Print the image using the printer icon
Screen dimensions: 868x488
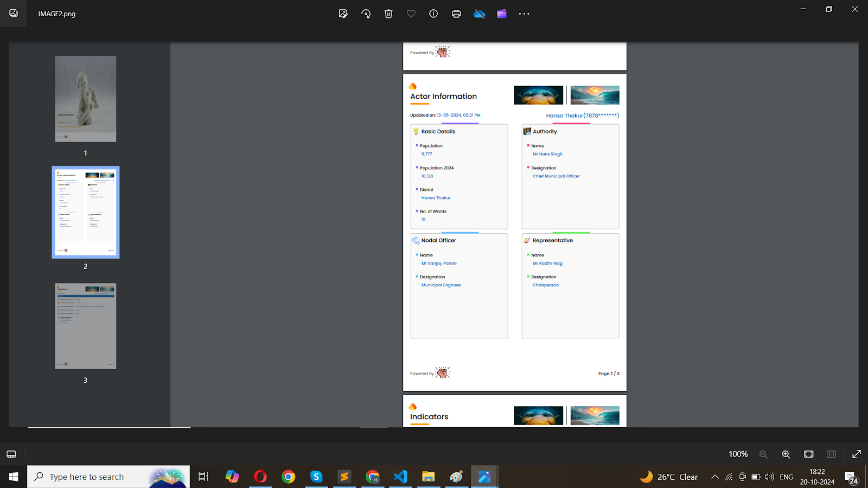click(456, 14)
